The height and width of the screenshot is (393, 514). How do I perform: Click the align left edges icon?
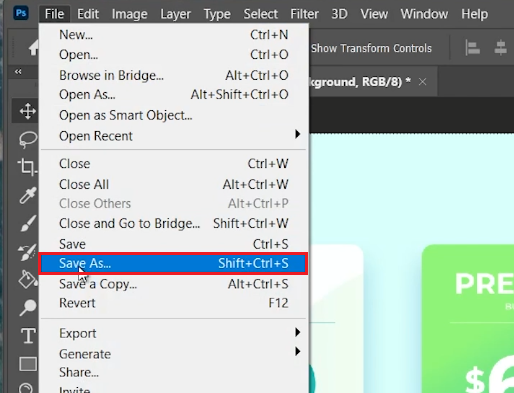(472, 48)
